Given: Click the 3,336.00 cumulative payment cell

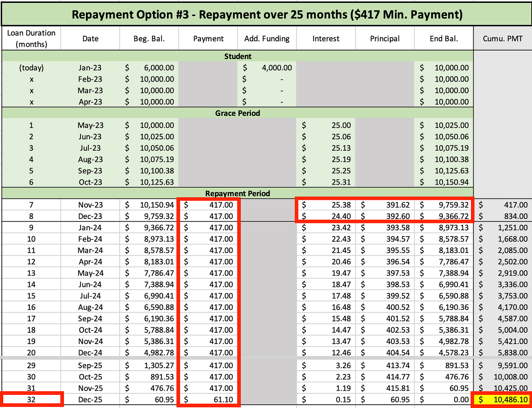Looking at the screenshot, I should tap(503, 284).
